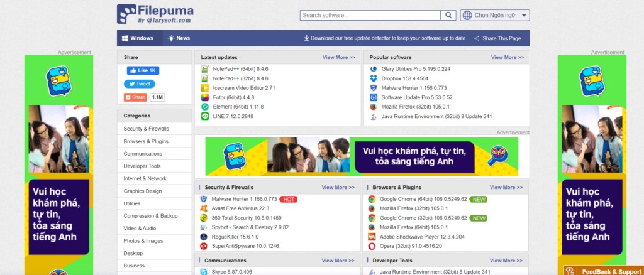The width and height of the screenshot is (644, 275).
Task: Click the globe icon beside language selector
Action: pyautogui.click(x=467, y=15)
